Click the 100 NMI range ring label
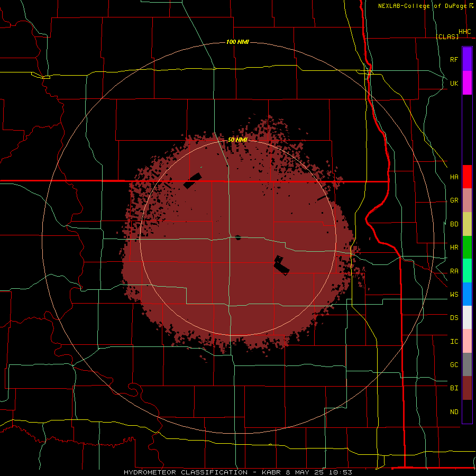 click(237, 42)
